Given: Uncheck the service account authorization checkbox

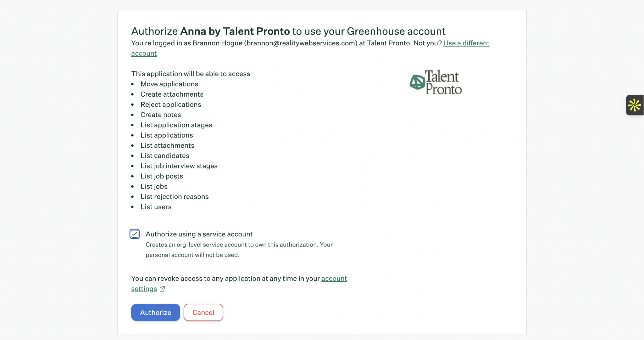Looking at the screenshot, I should point(135,234).
